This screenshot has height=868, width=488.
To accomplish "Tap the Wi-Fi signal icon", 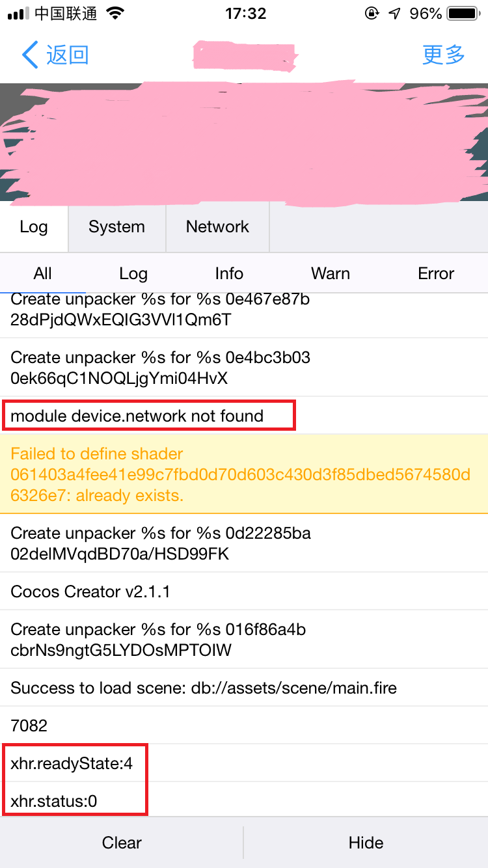I will pos(115,14).
